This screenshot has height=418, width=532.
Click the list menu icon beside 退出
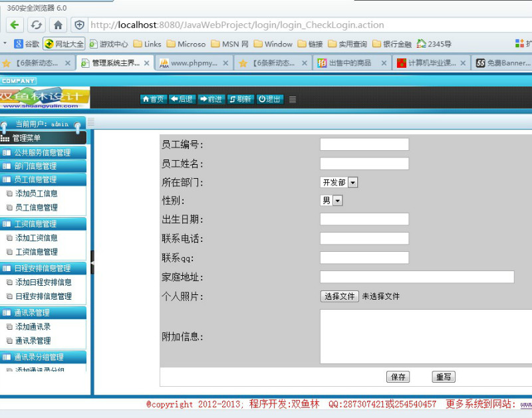coord(293,99)
